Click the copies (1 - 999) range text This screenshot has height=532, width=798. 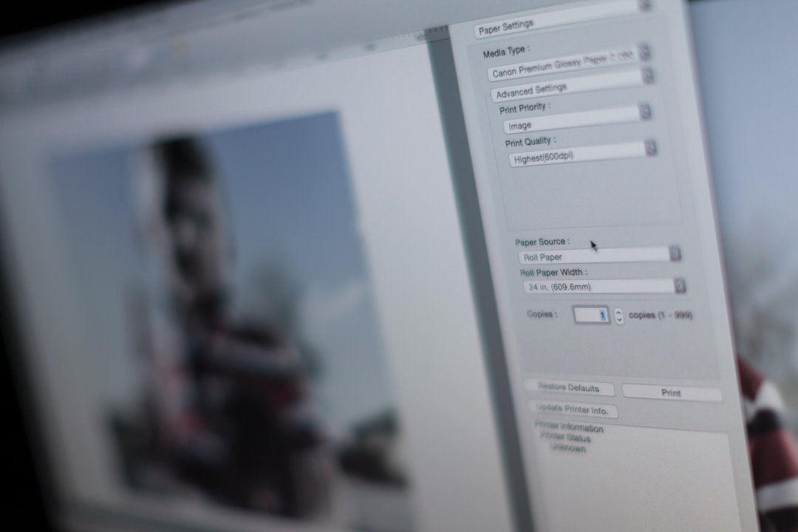point(660,315)
